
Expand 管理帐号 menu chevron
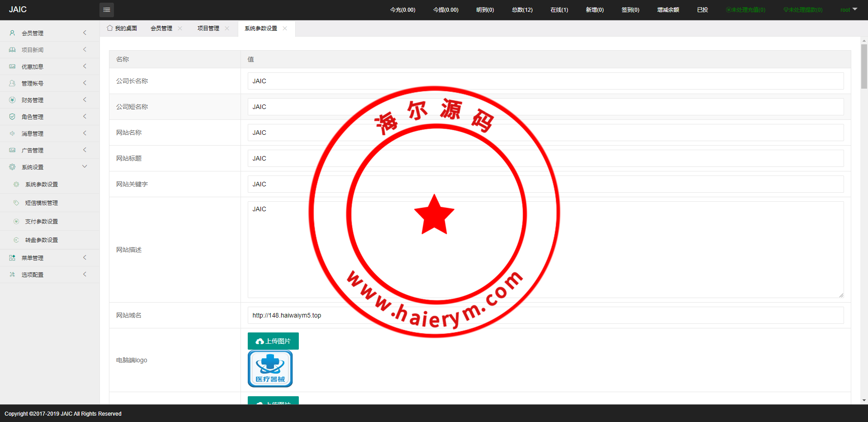coord(85,83)
